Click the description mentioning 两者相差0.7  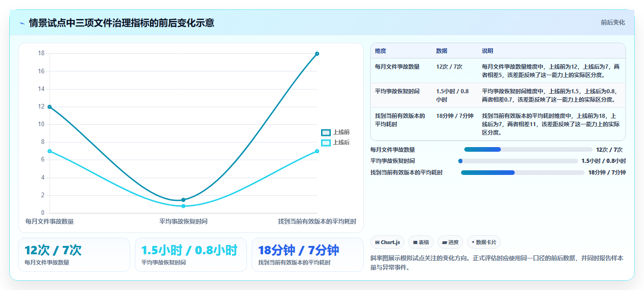(551, 95)
